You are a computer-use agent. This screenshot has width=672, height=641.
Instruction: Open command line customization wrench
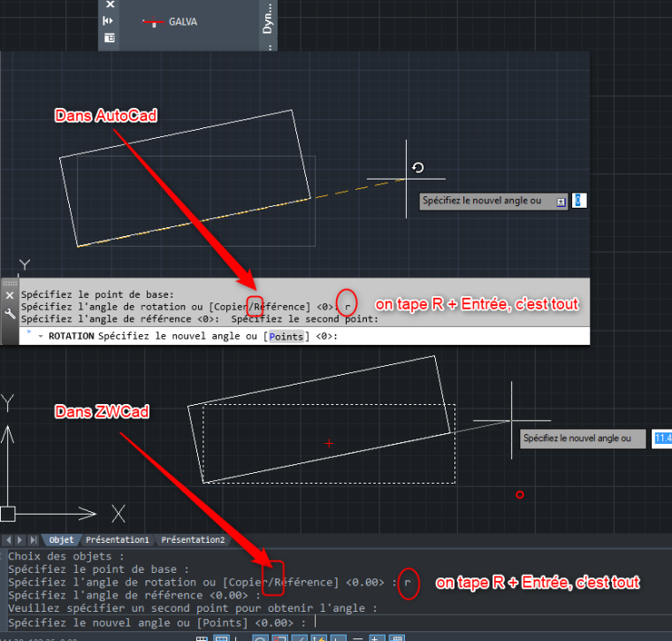pyautogui.click(x=10, y=314)
